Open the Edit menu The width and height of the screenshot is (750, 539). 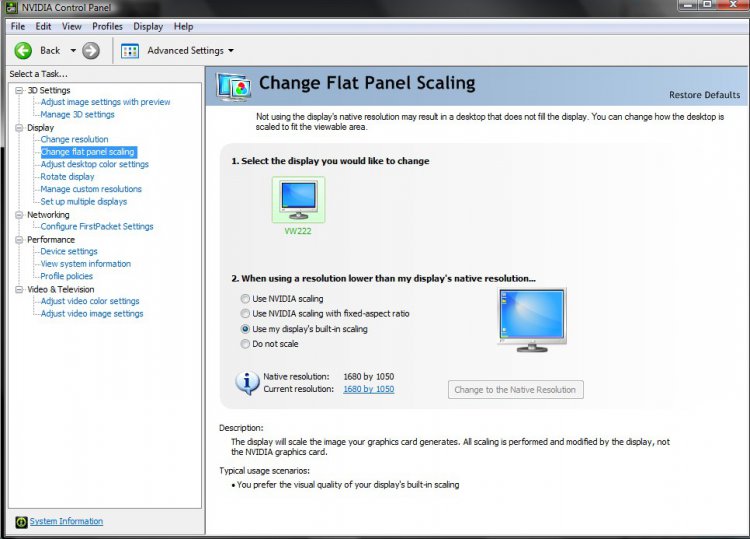[x=43, y=26]
